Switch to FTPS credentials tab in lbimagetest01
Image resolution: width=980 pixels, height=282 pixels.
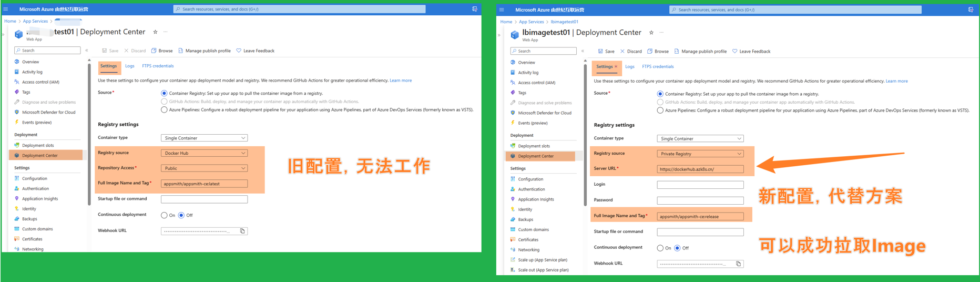pyautogui.click(x=658, y=67)
